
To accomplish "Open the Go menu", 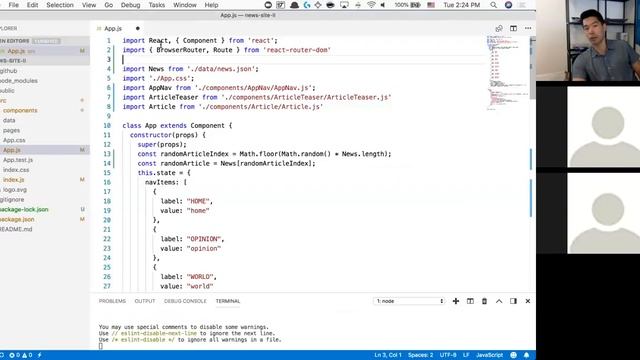I will 109,5.
